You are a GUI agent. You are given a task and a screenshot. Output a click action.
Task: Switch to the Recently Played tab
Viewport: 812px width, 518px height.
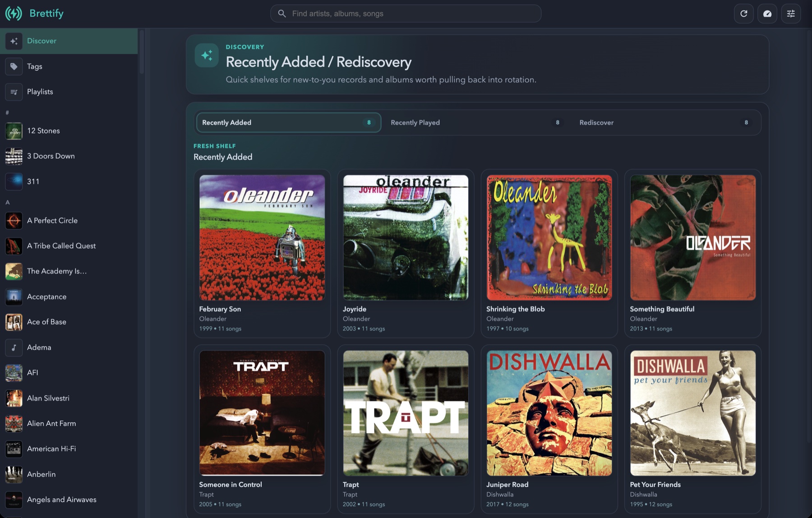477,122
